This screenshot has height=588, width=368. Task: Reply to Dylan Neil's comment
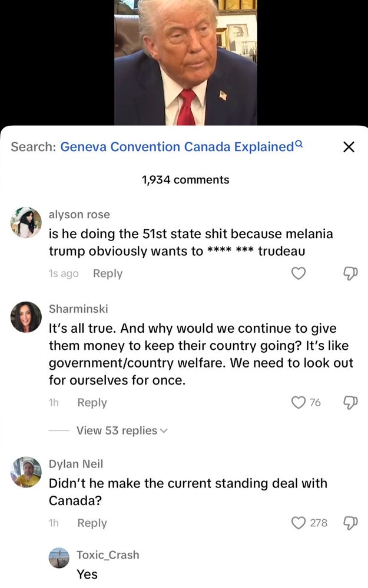(x=92, y=523)
